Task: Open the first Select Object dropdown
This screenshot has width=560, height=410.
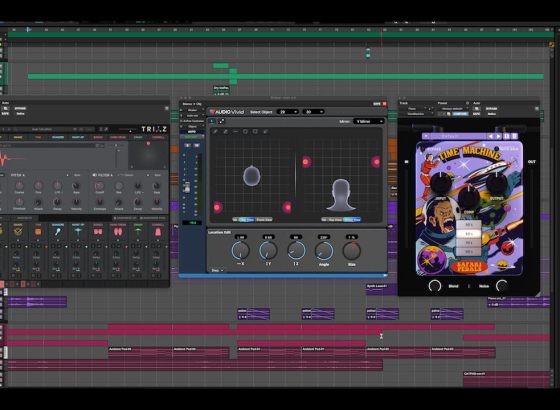Action: pyautogui.click(x=288, y=112)
